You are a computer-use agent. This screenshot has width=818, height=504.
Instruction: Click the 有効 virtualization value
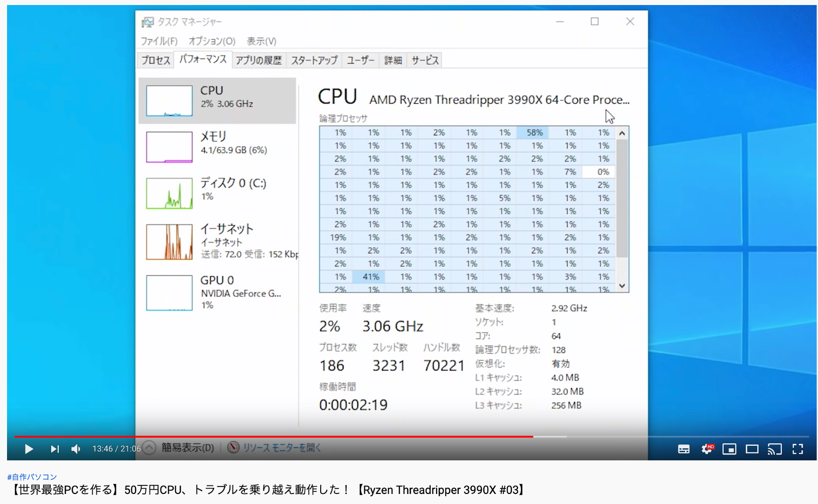click(561, 364)
